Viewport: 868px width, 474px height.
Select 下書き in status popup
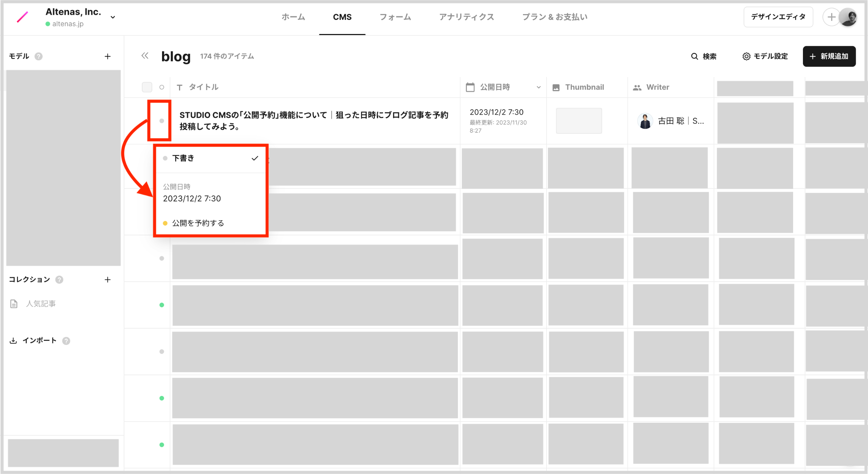(x=211, y=158)
